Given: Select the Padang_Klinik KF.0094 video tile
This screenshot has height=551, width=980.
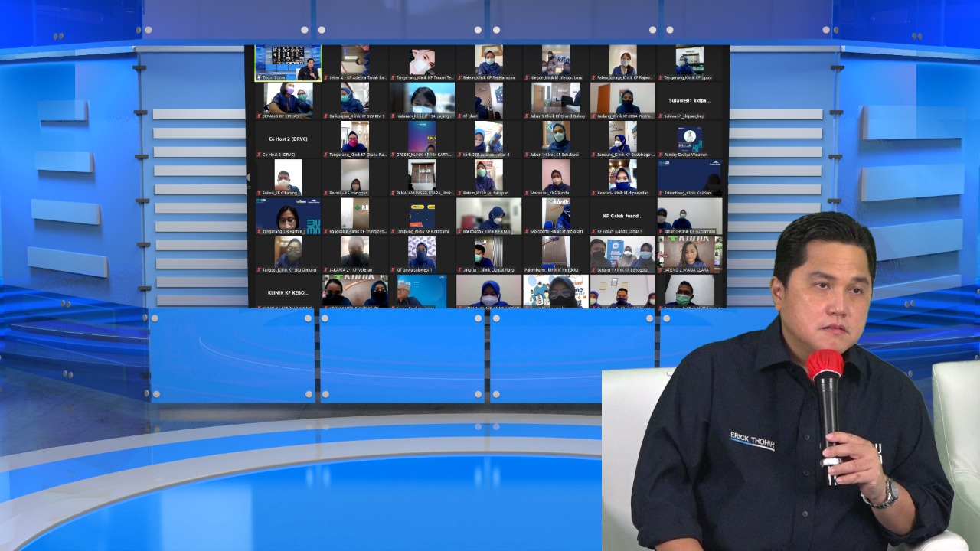Looking at the screenshot, I should click(x=623, y=101).
